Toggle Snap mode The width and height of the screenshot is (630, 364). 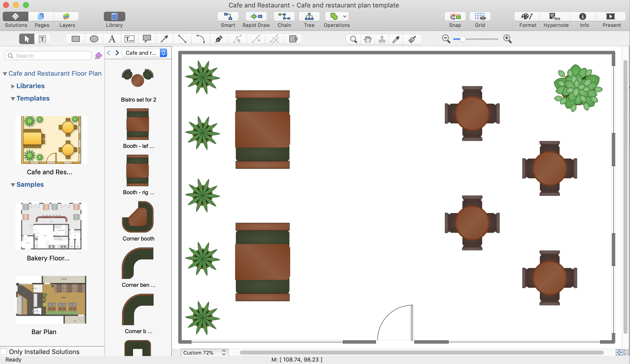tap(455, 17)
